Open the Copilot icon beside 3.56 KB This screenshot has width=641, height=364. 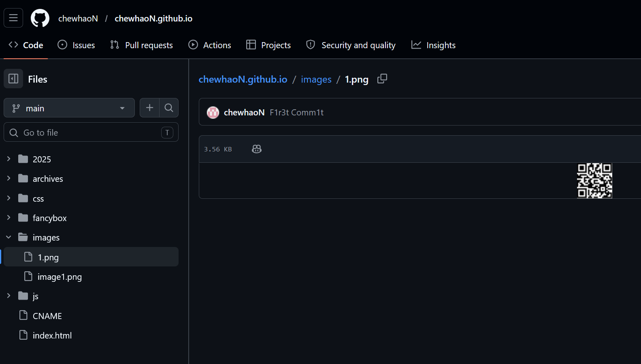[257, 149]
